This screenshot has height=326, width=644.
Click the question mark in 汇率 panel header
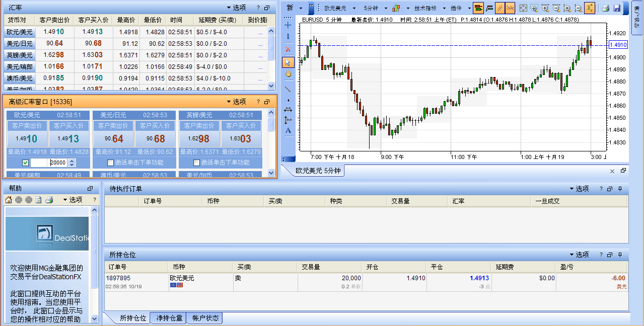click(258, 8)
